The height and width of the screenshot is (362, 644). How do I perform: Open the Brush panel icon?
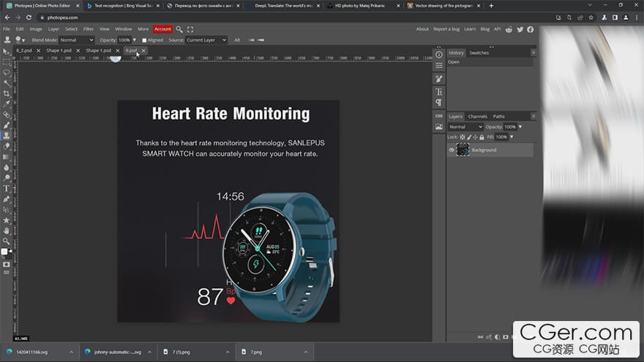coord(438,79)
